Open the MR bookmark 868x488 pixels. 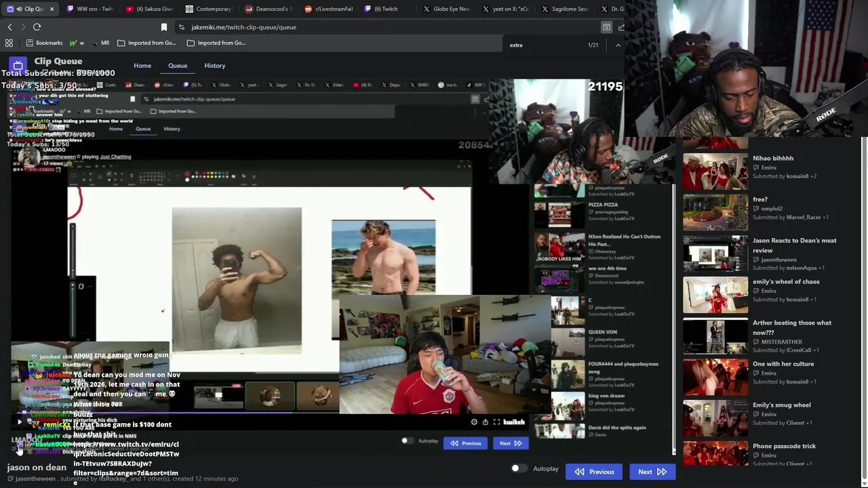pyautogui.click(x=100, y=43)
